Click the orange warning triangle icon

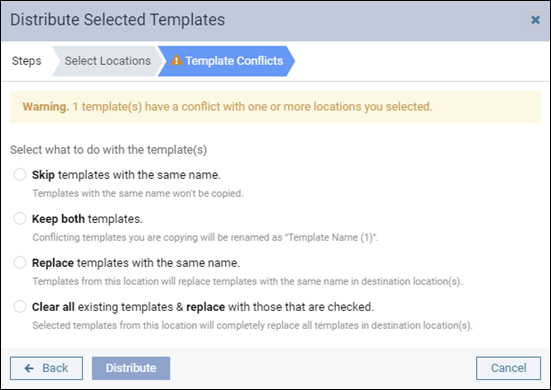(x=176, y=60)
